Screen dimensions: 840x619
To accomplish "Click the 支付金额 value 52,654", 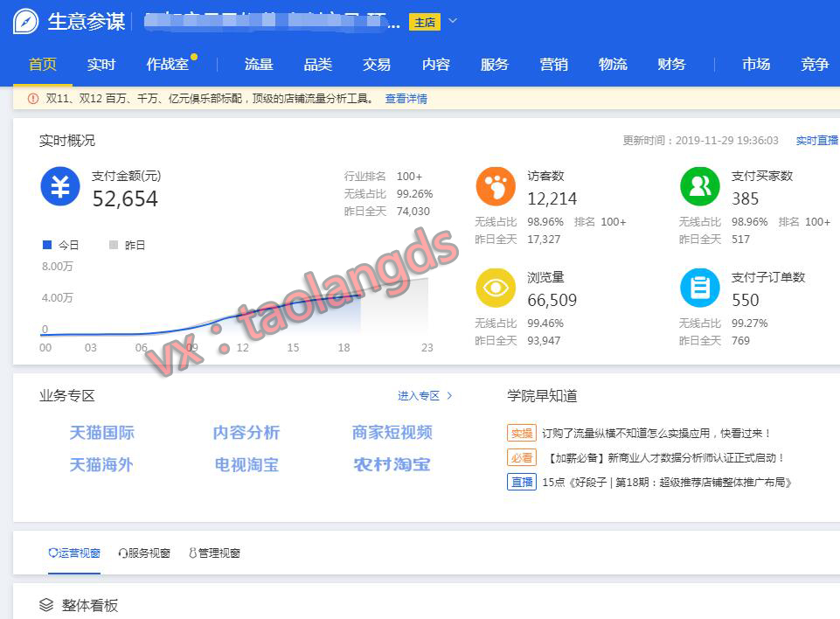I will (x=125, y=199).
